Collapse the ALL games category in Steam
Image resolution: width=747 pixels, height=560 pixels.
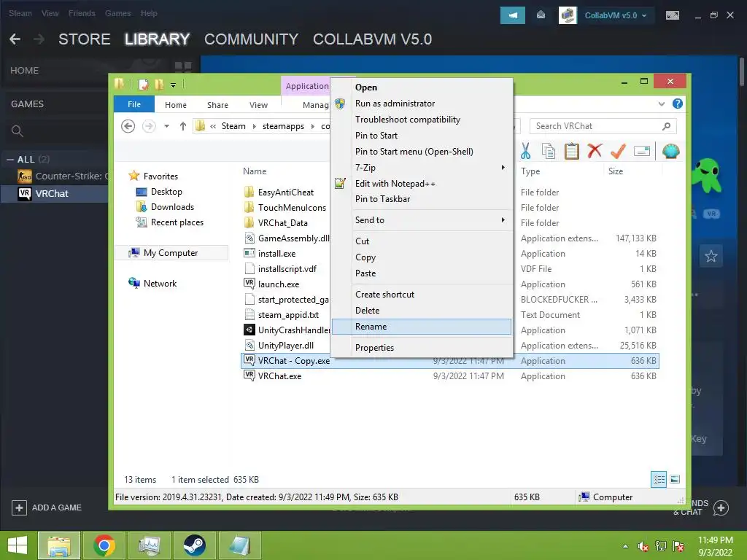pyautogui.click(x=10, y=160)
